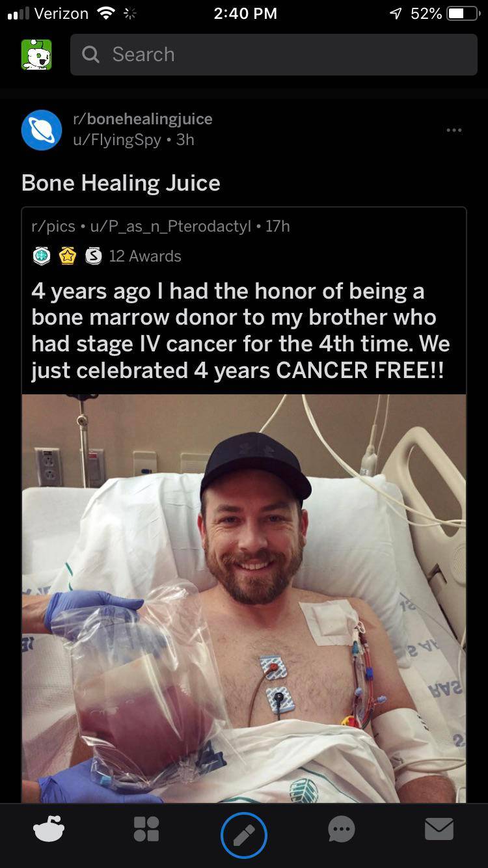Open the r/bonehealingjuice subreddit link

click(142, 118)
